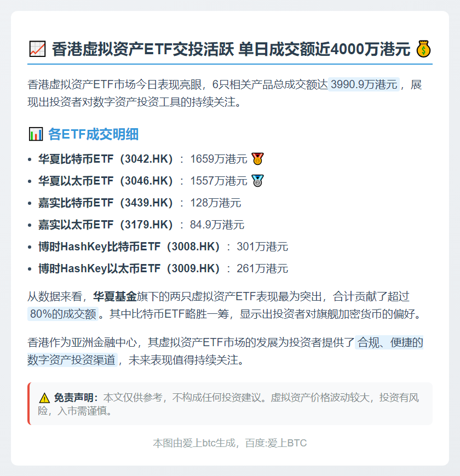Image resolution: width=460 pixels, height=476 pixels.
Task: Click the bold 华夏基金 text
Action: [114, 296]
